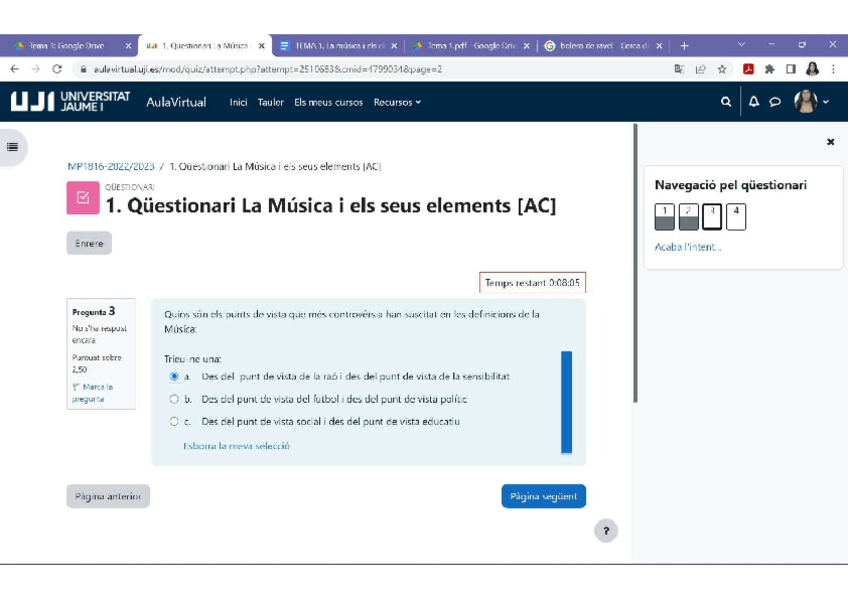
Task: Select answer b. about futbol and polític
Action: pos(174,399)
